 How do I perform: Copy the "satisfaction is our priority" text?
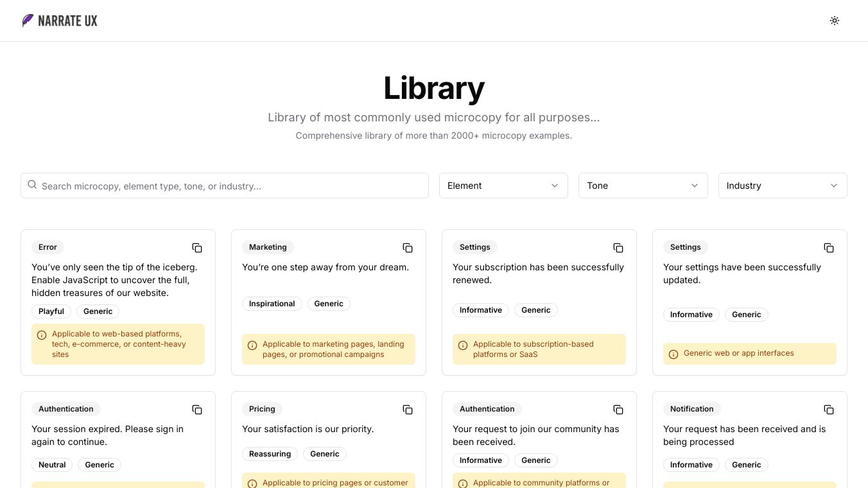[x=408, y=410]
